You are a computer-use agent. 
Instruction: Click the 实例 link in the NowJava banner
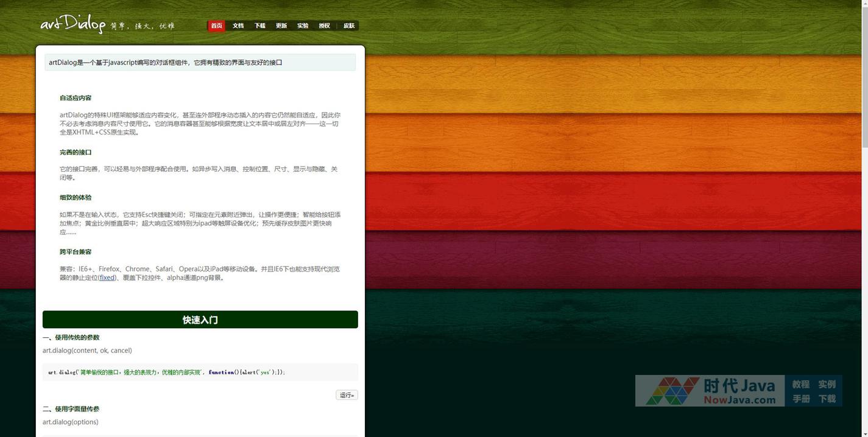tap(827, 384)
